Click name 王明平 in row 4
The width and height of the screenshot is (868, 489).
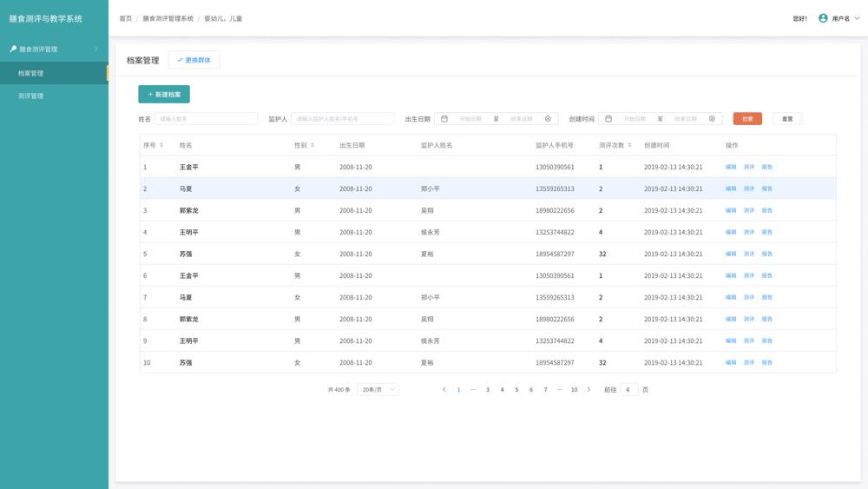coord(188,232)
